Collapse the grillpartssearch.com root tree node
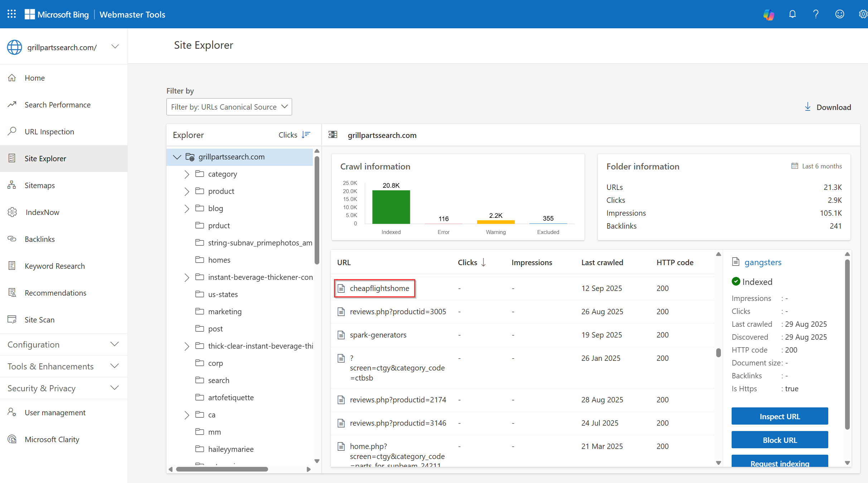 point(177,157)
